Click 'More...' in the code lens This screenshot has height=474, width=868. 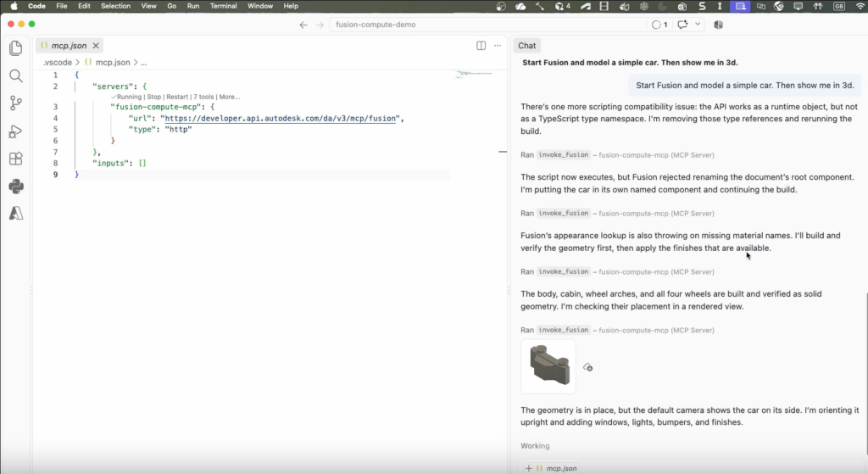pos(230,97)
